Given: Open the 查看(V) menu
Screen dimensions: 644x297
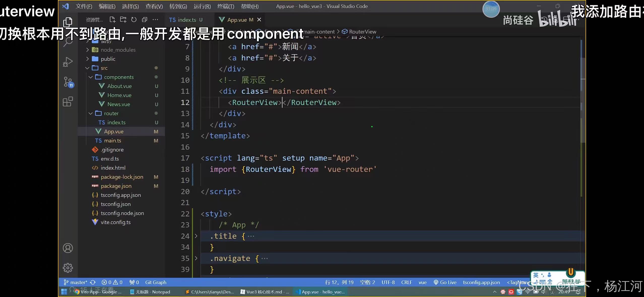Looking at the screenshot, I should point(154,6).
